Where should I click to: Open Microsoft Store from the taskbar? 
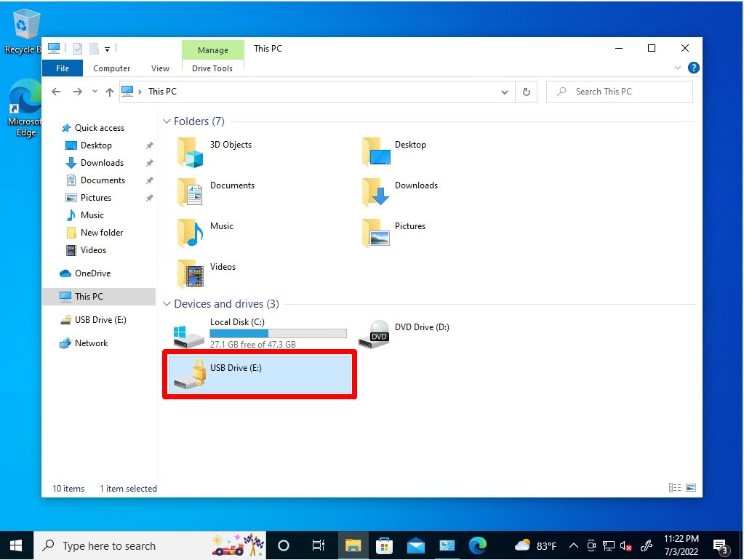point(384,545)
